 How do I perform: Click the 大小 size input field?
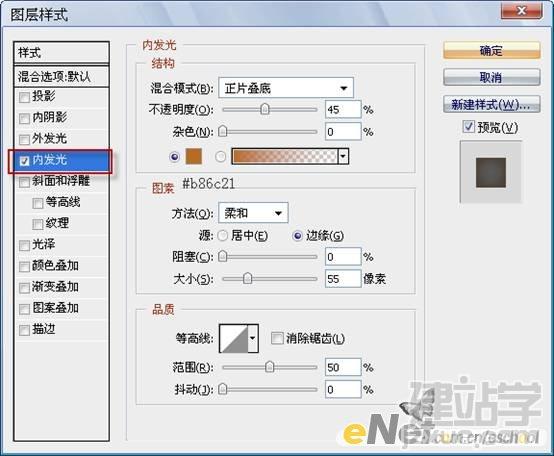click(x=343, y=279)
